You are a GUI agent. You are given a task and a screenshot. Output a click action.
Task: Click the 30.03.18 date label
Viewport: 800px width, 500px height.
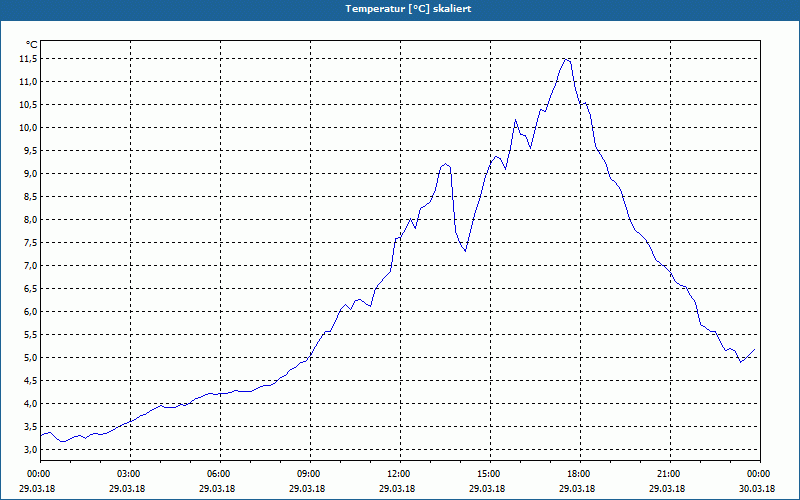tap(757, 488)
